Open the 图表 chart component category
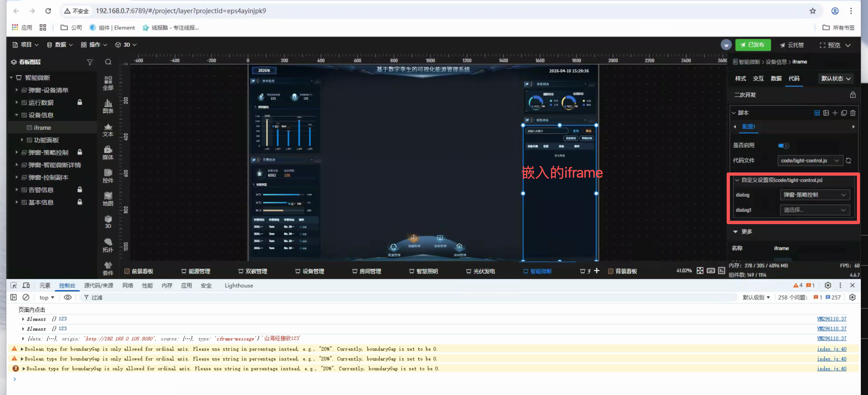 [x=108, y=106]
